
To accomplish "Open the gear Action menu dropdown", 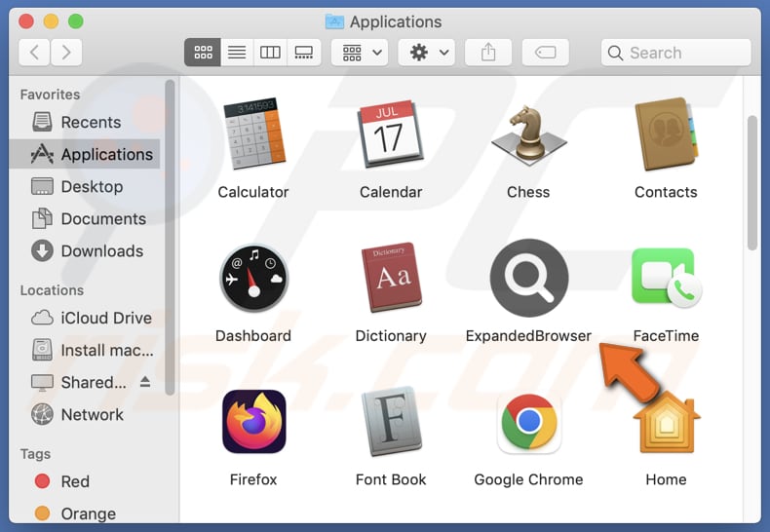I will point(427,53).
